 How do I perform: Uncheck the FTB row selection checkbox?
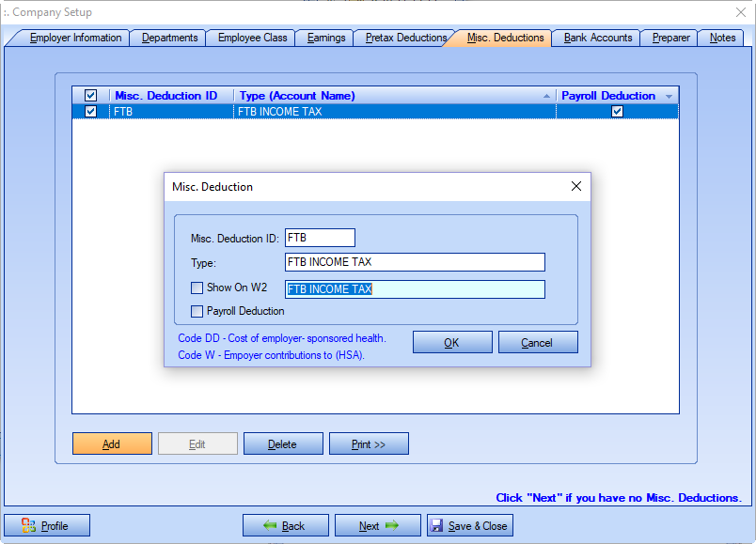(91, 111)
